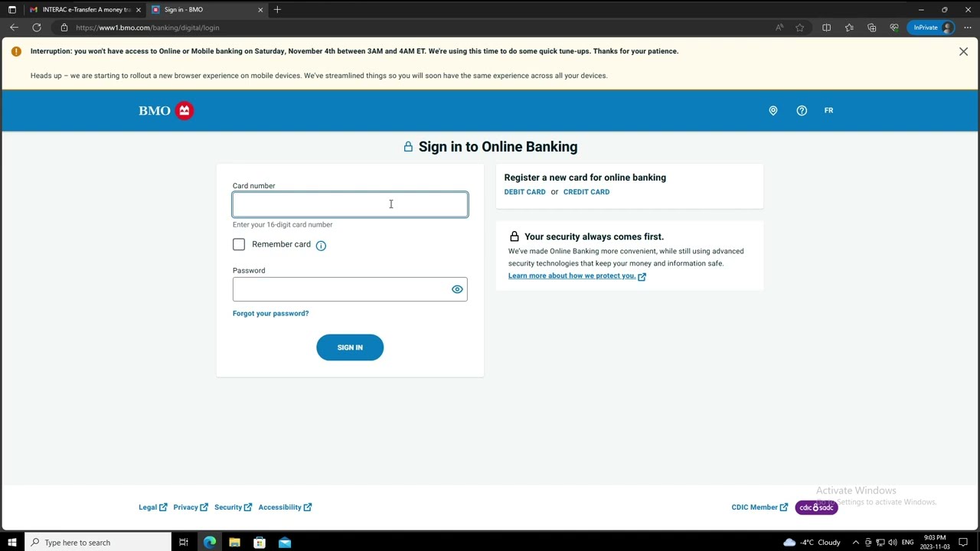Refresh the current page

[x=36, y=28]
